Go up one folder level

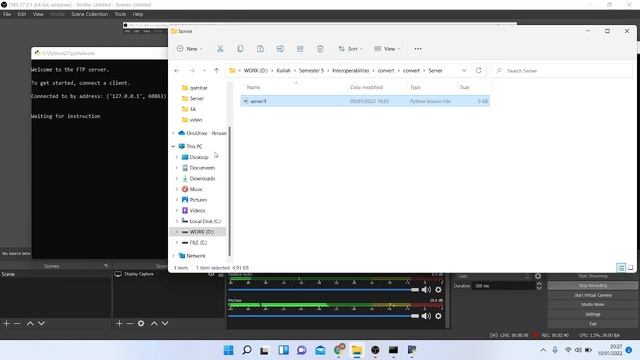216,71
